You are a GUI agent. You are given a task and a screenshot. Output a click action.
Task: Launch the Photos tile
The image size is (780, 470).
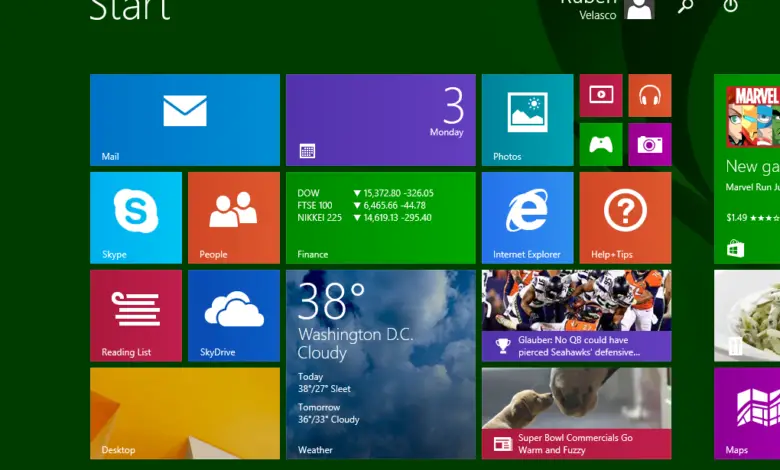point(527,120)
